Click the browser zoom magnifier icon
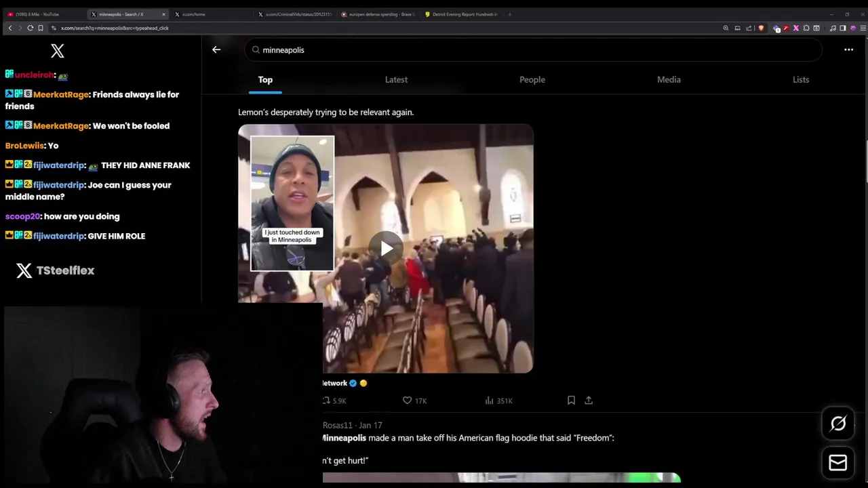The height and width of the screenshot is (488, 868). [x=726, y=28]
